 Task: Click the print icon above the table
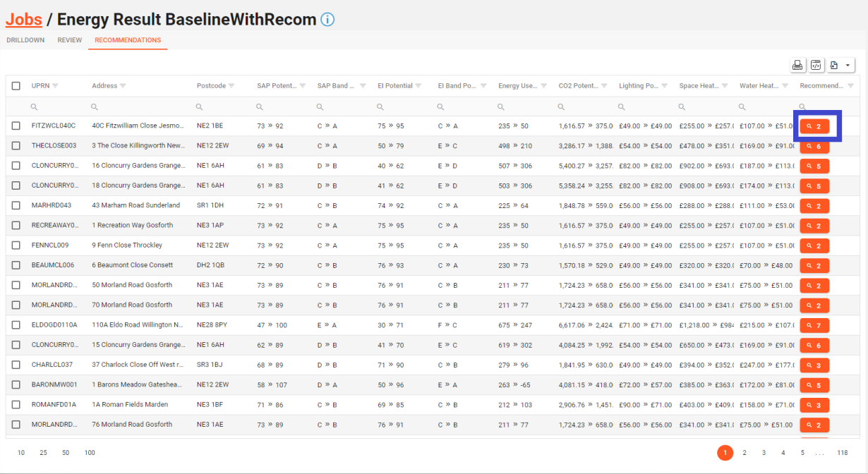tap(797, 66)
